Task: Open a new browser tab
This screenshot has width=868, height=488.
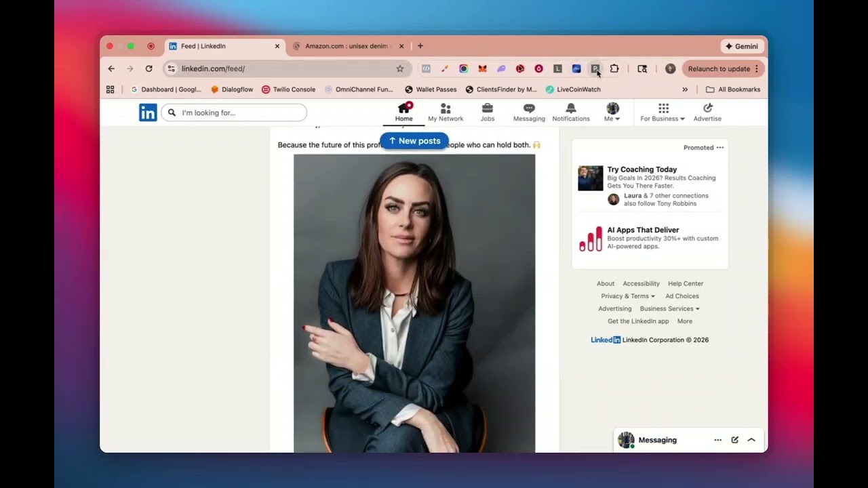Action: click(x=420, y=46)
